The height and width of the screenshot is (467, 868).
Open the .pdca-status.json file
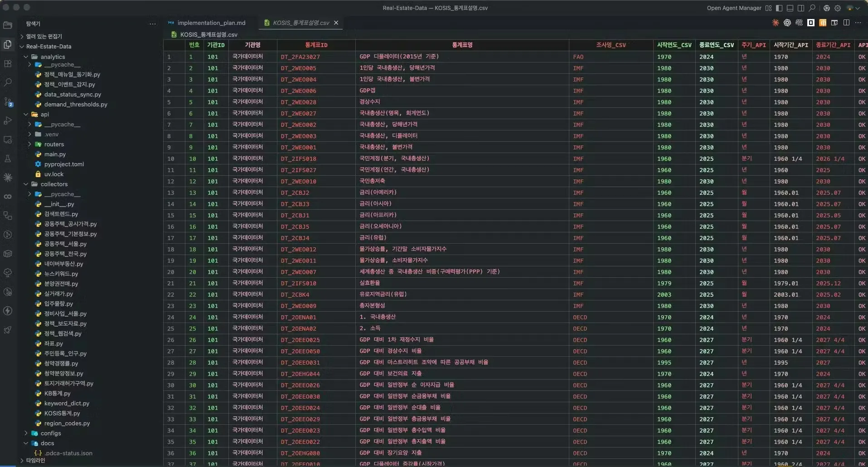coord(68,453)
